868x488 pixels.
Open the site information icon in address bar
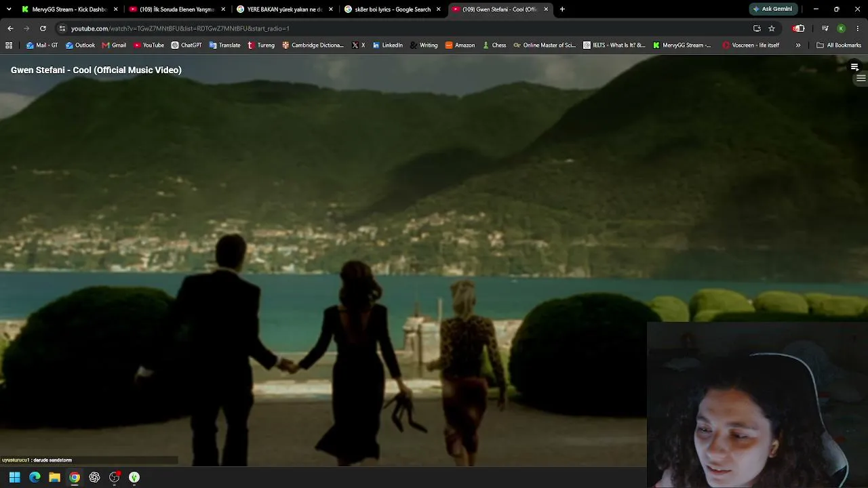[62, 28]
